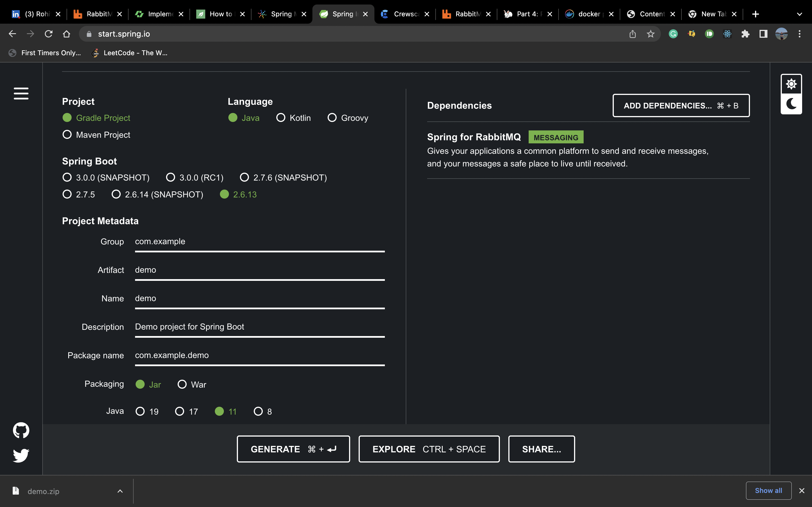Switch to light theme sun icon
Viewport: 812px width, 507px height.
point(791,84)
